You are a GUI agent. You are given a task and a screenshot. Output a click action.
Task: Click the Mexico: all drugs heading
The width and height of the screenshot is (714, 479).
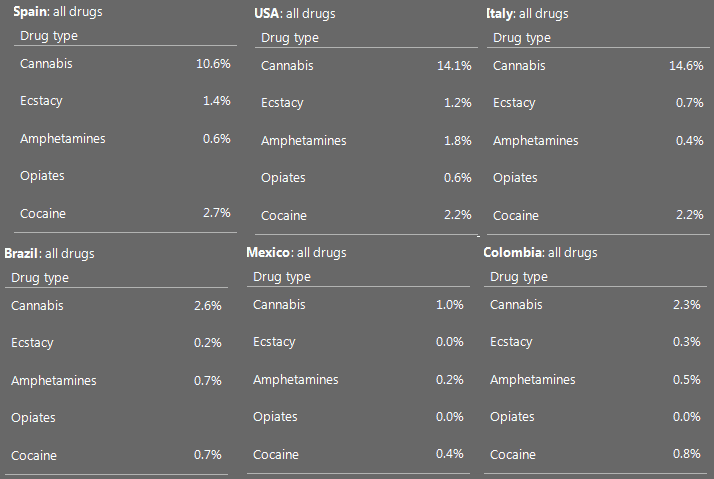coord(296,253)
